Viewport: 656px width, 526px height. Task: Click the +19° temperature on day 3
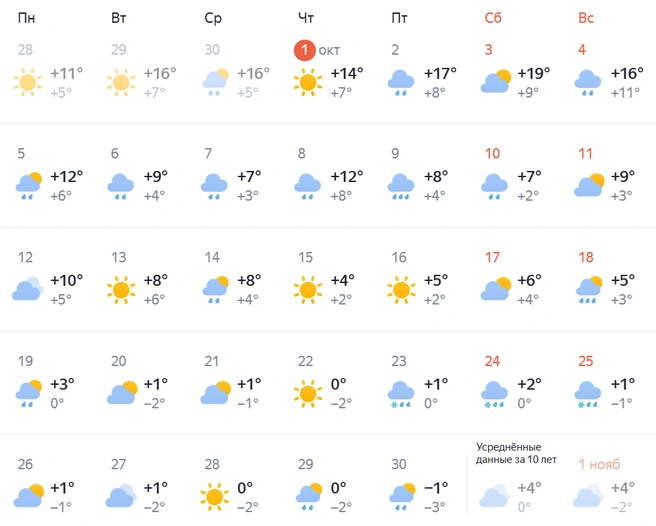[533, 73]
